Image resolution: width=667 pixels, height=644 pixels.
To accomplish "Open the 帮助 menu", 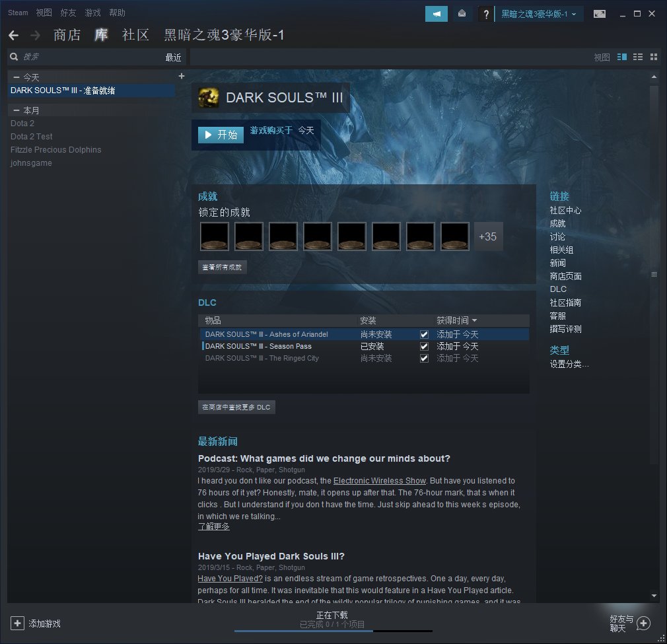I will [x=117, y=13].
